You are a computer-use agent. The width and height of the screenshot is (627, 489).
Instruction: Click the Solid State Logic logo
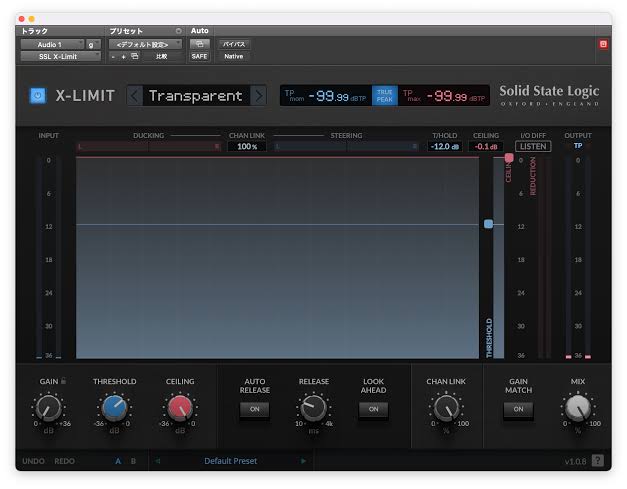[x=549, y=95]
